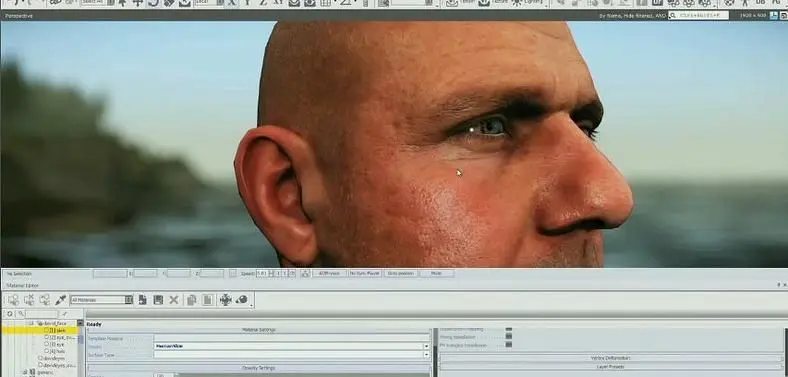788x377 pixels.
Task: Pin the Material Editor panel
Action: (x=779, y=285)
